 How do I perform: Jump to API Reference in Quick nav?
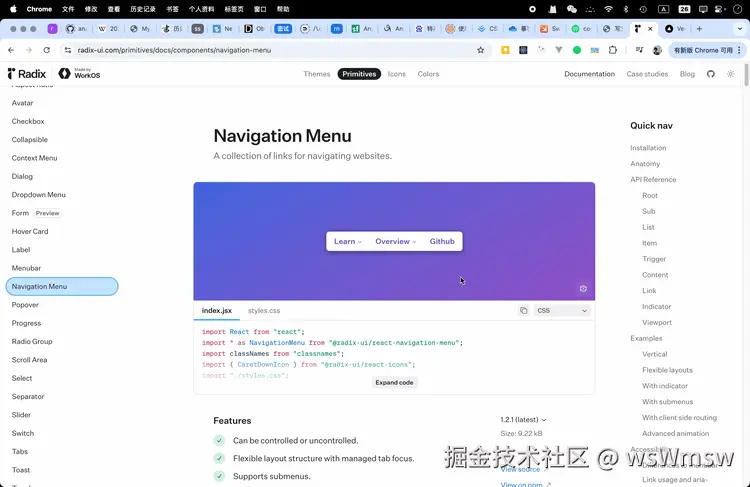pyautogui.click(x=653, y=179)
